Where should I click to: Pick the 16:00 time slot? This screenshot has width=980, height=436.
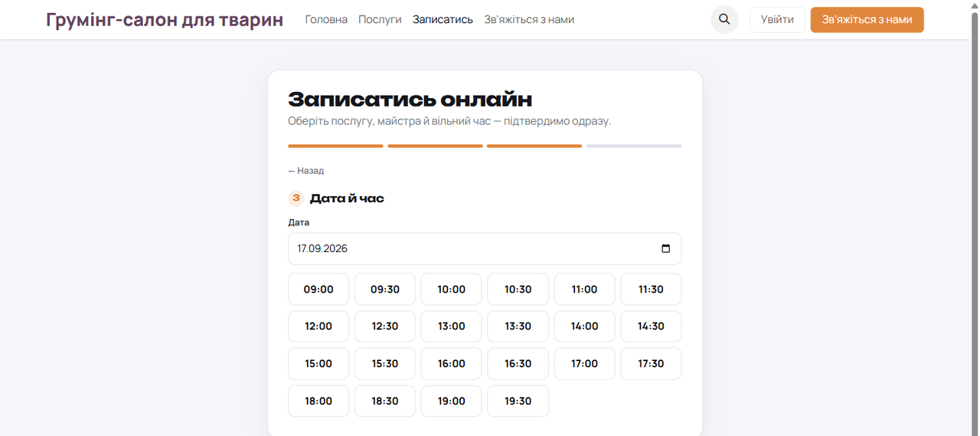tap(452, 364)
